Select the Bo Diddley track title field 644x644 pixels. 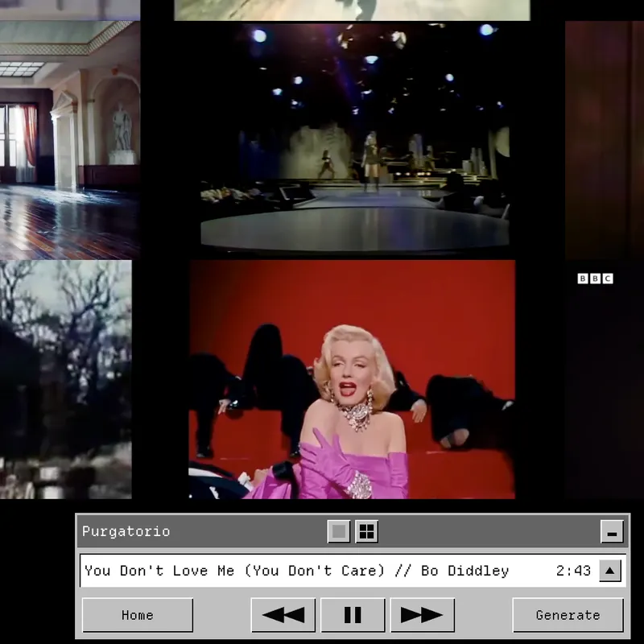coord(296,571)
